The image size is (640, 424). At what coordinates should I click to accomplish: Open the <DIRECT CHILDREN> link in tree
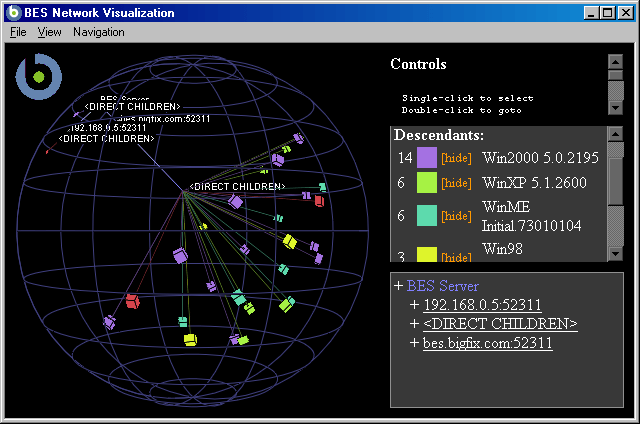(500, 324)
